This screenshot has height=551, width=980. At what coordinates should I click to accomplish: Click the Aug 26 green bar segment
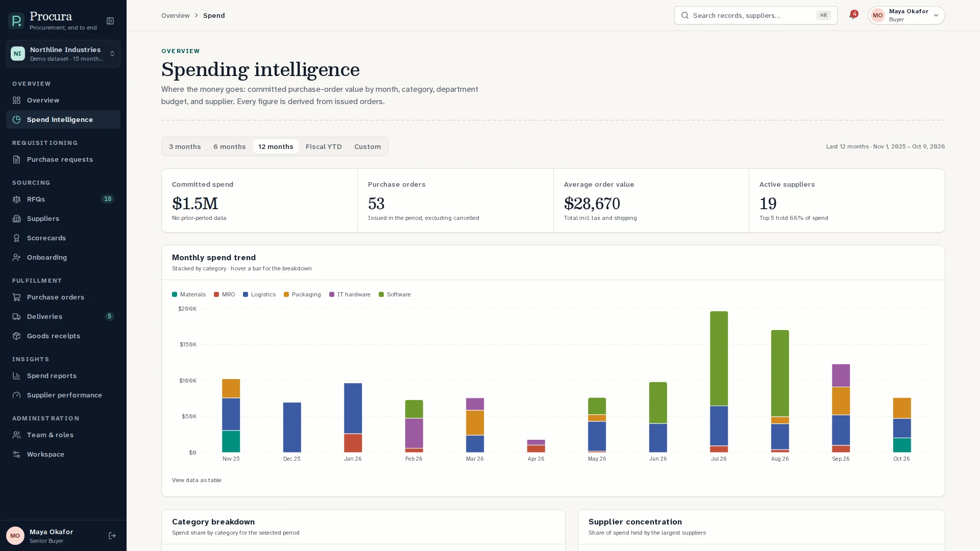coord(780,373)
